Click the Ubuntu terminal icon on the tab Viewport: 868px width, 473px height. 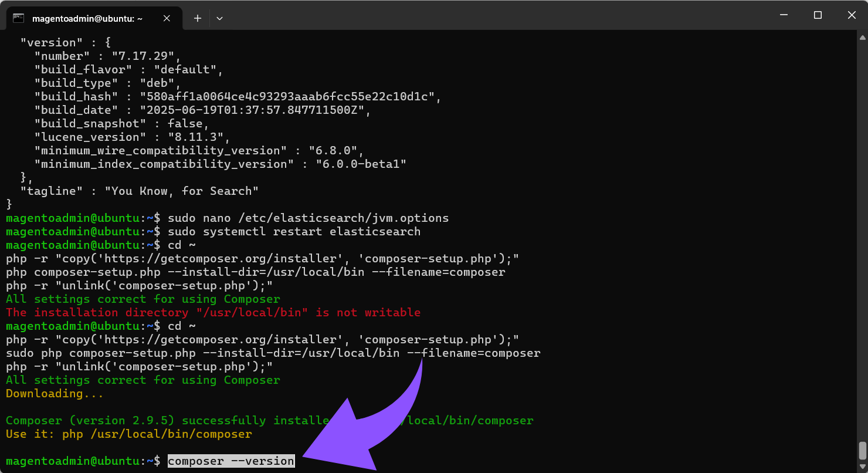pyautogui.click(x=19, y=18)
